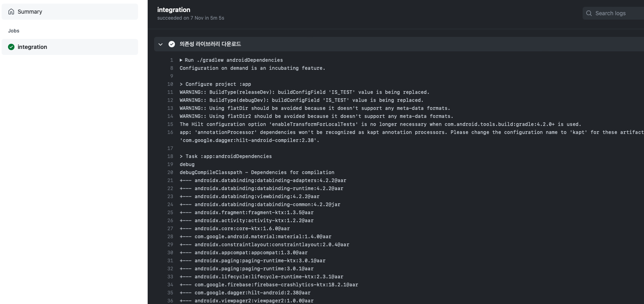The width and height of the screenshot is (644, 304).
Task: Expand the Run ./gradlew androidDependencies triangle
Action: coord(181,60)
